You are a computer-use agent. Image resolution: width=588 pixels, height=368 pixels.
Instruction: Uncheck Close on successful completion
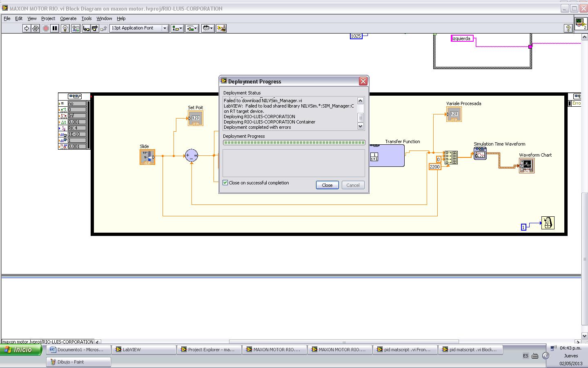pos(225,183)
